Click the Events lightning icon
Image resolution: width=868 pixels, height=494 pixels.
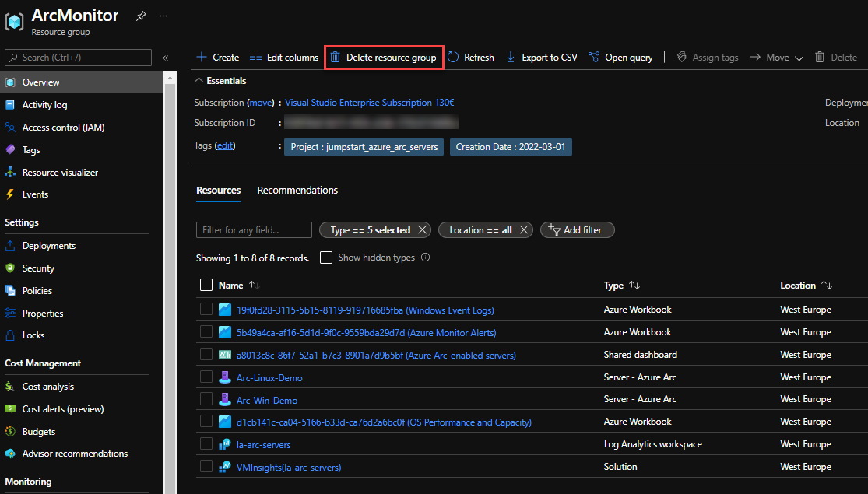(x=10, y=194)
